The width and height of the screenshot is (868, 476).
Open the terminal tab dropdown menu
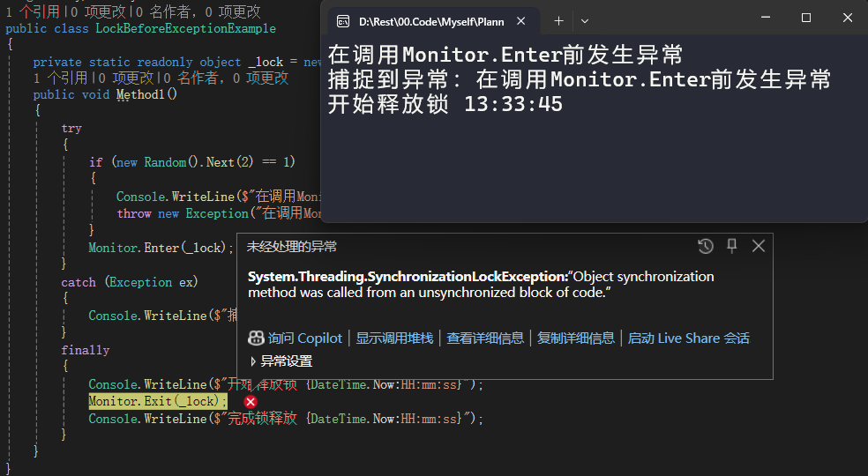(x=585, y=21)
